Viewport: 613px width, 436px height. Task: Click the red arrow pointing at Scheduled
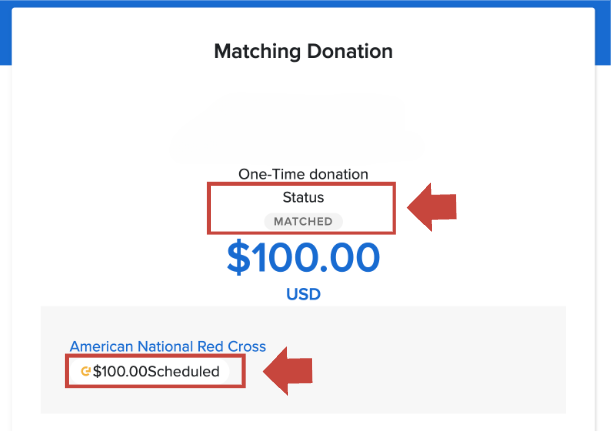pyautogui.click(x=289, y=371)
